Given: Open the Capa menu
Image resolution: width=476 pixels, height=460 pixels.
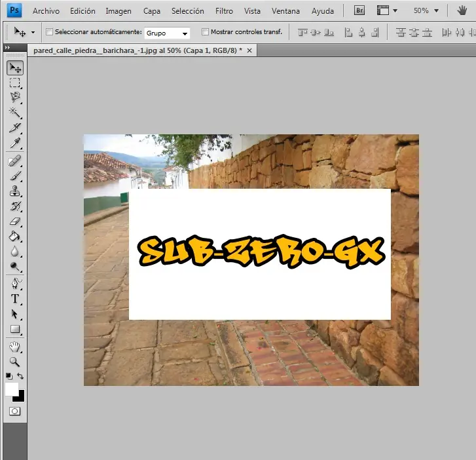Looking at the screenshot, I should click(x=152, y=11).
